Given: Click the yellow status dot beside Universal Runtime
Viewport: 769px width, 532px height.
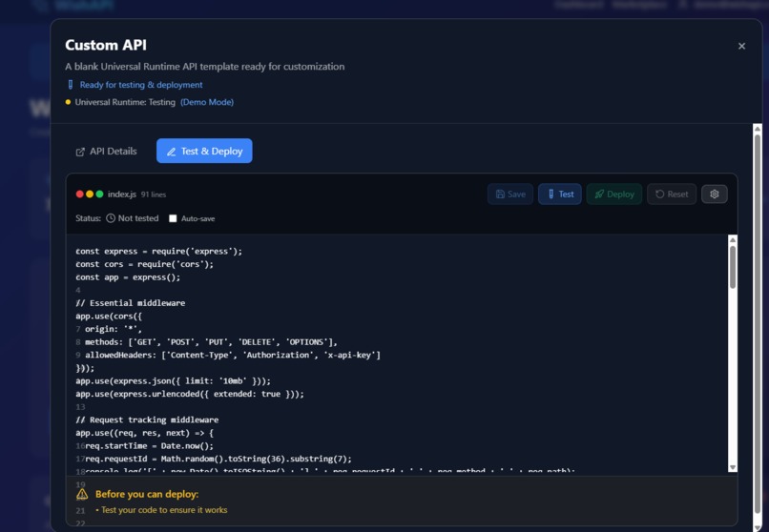Looking at the screenshot, I should (x=68, y=102).
